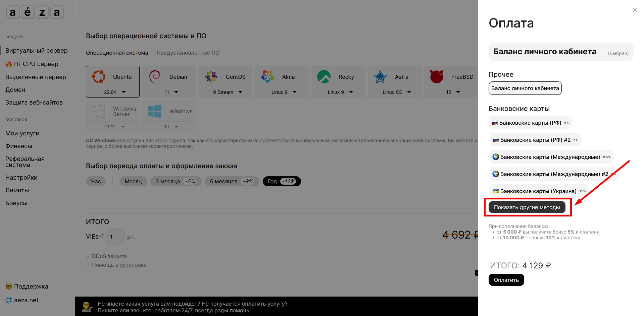This screenshot has height=316, width=644.
Task: Choose the Rocky Linux icon
Action: 324,77
